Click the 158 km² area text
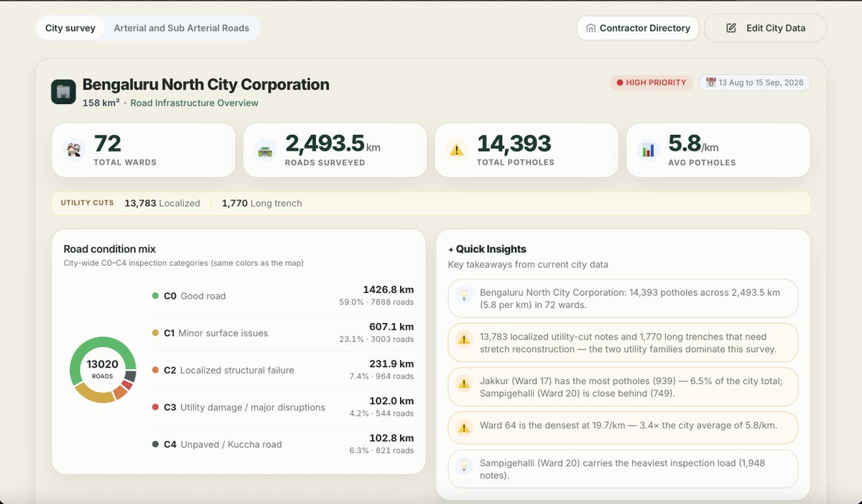The image size is (862, 504). 101,103
